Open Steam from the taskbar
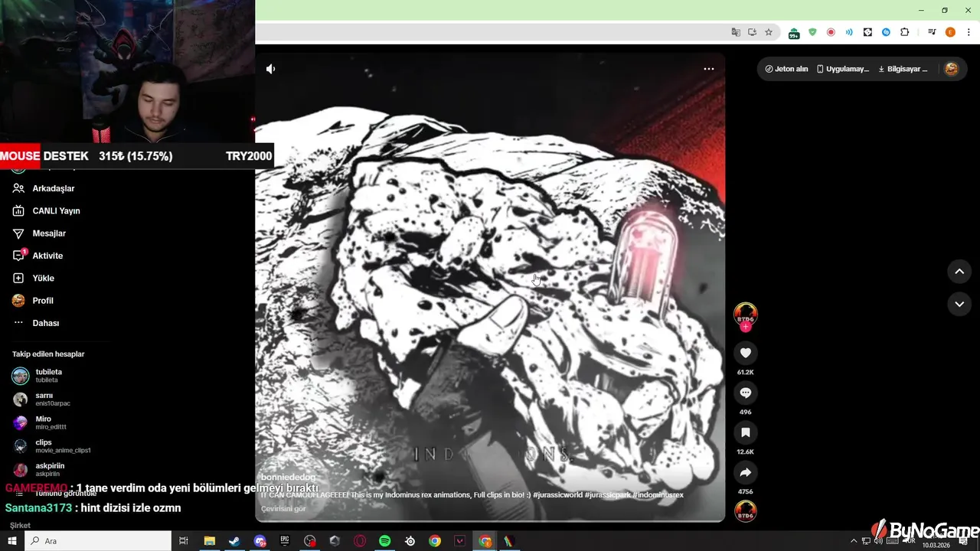 click(234, 541)
